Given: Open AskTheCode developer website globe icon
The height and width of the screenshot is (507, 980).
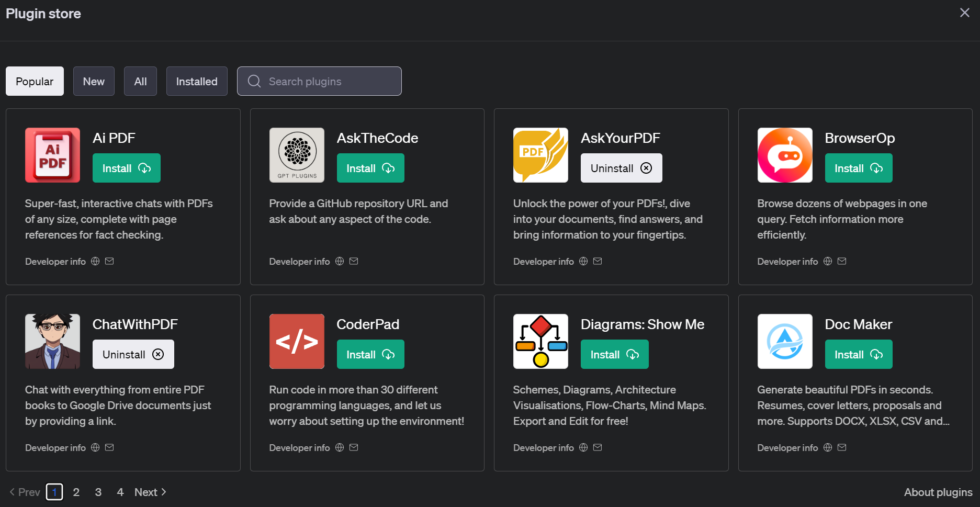Looking at the screenshot, I should (340, 261).
